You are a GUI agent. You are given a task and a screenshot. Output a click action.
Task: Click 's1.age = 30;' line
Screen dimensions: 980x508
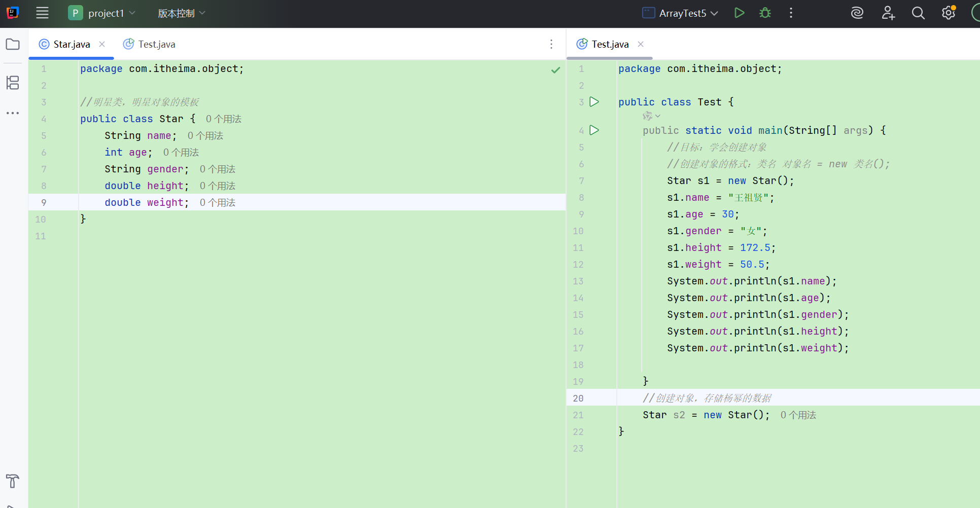(x=703, y=214)
